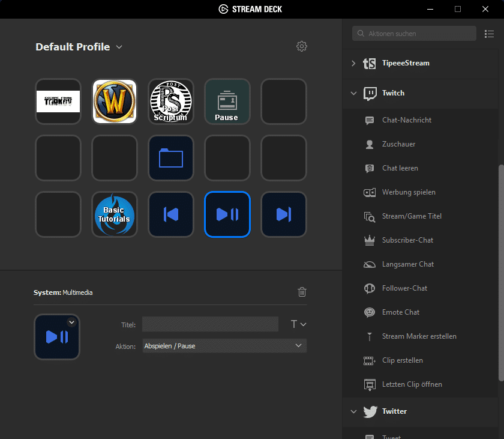This screenshot has width=504, height=439.
Task: Click the Escape from Tarkov key
Action: pos(58,101)
